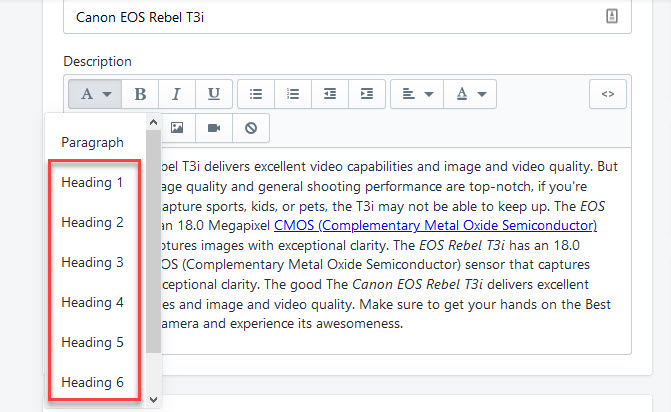Screen dimensions: 671x412
Task: Click the indent button
Action: [x=367, y=94]
